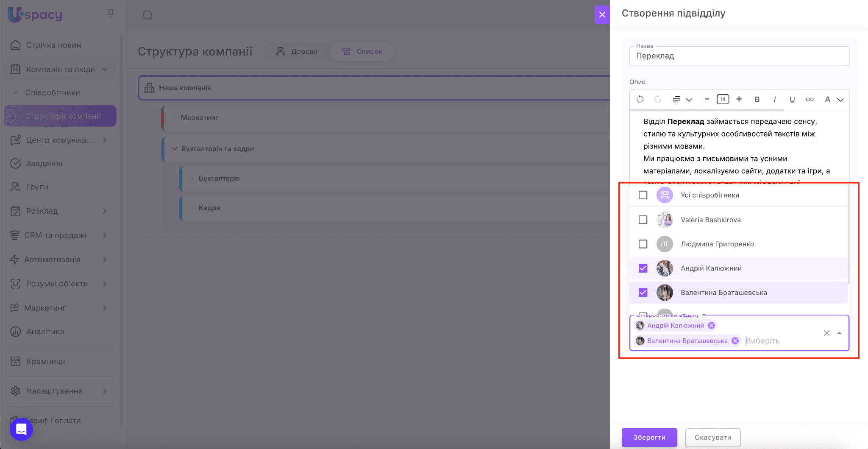Insert a link via the editor toolbar
Image resolution: width=868 pixels, height=449 pixels.
(810, 99)
